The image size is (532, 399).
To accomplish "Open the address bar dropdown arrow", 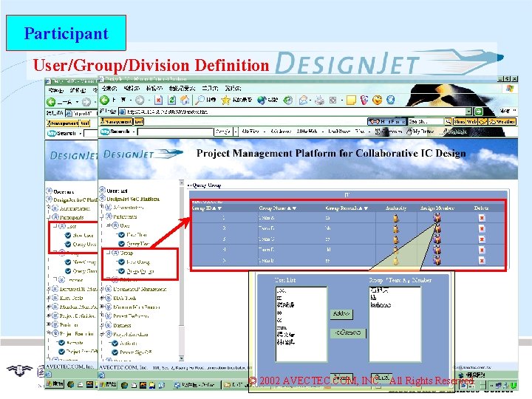I will 468,112.
